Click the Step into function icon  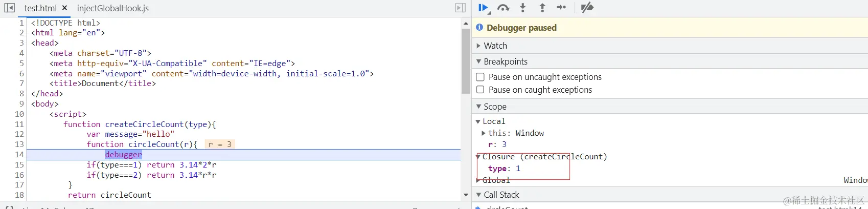[x=522, y=8]
